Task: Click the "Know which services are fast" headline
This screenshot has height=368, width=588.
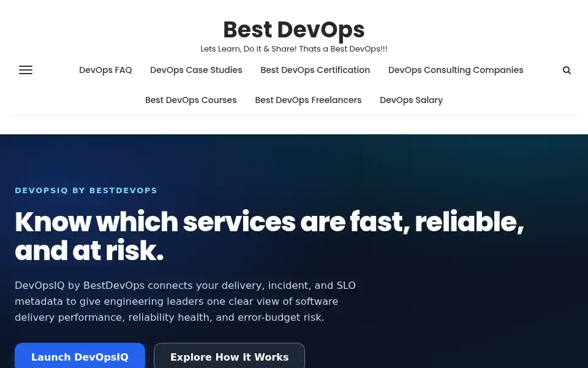Action: [x=269, y=236]
